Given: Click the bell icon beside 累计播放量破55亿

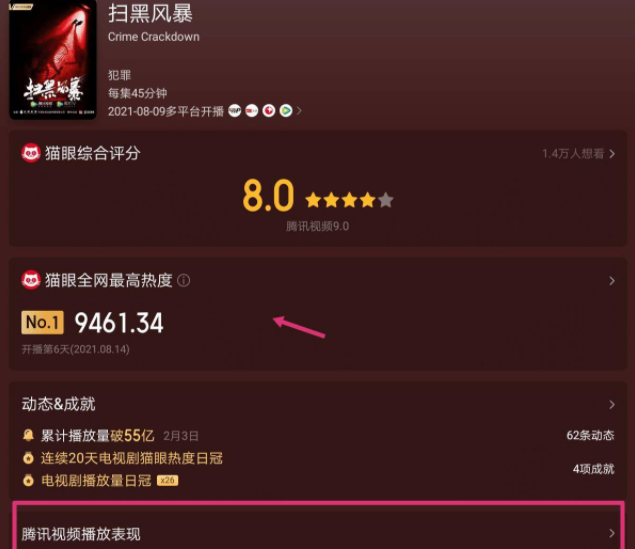Looking at the screenshot, I should [x=28, y=435].
